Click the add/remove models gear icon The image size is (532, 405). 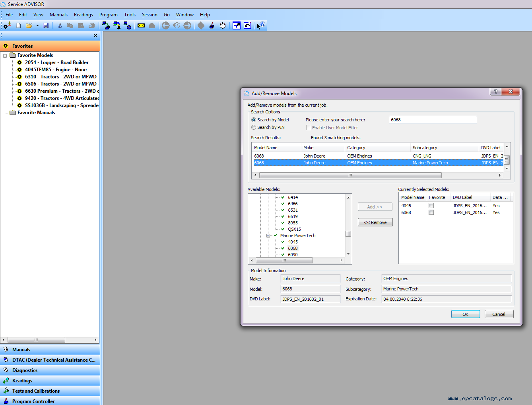(x=8, y=25)
